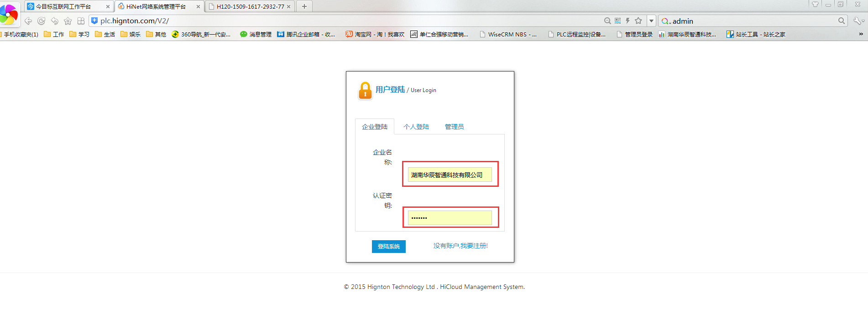Click the browser back arrow
The width and height of the screenshot is (868, 309).
click(x=28, y=21)
